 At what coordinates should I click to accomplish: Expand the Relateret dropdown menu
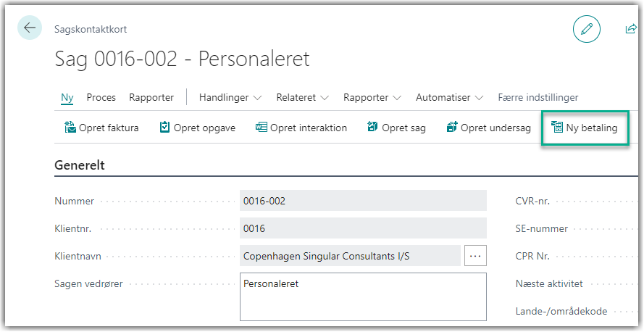tap(303, 98)
